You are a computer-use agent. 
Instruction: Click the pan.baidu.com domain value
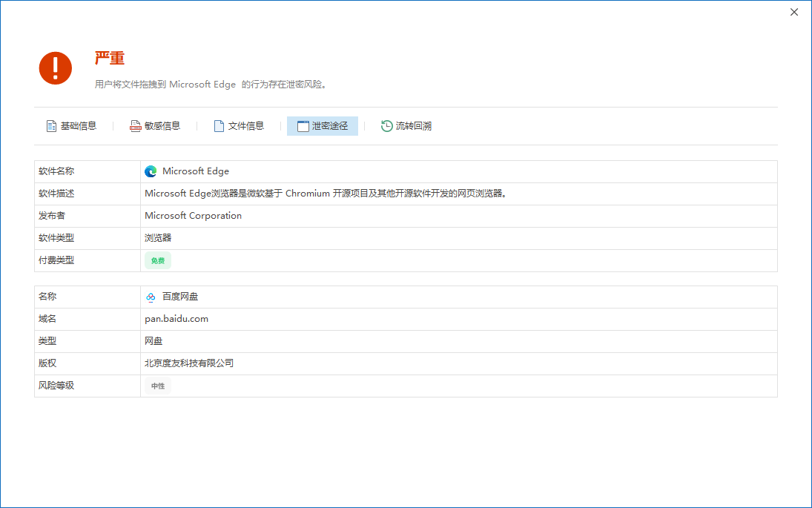tap(176, 319)
